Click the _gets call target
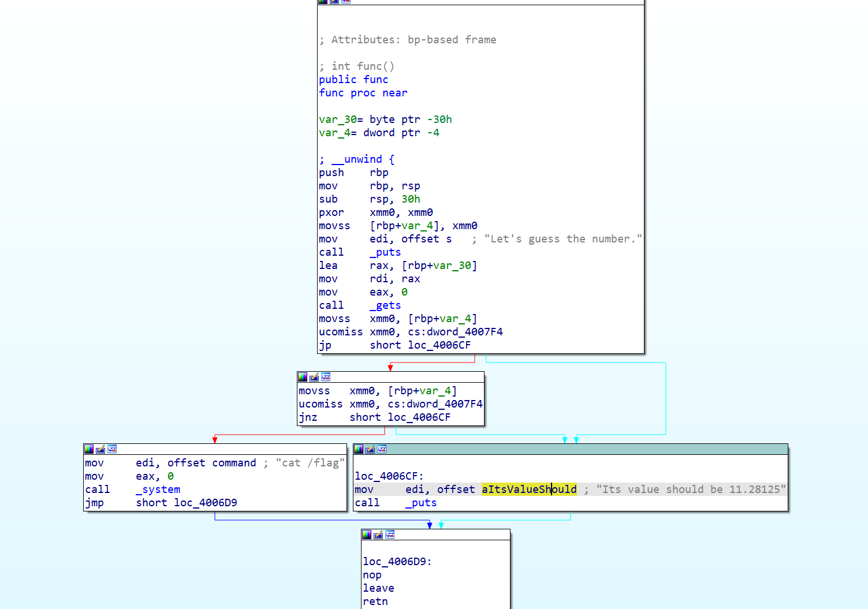 pos(385,305)
